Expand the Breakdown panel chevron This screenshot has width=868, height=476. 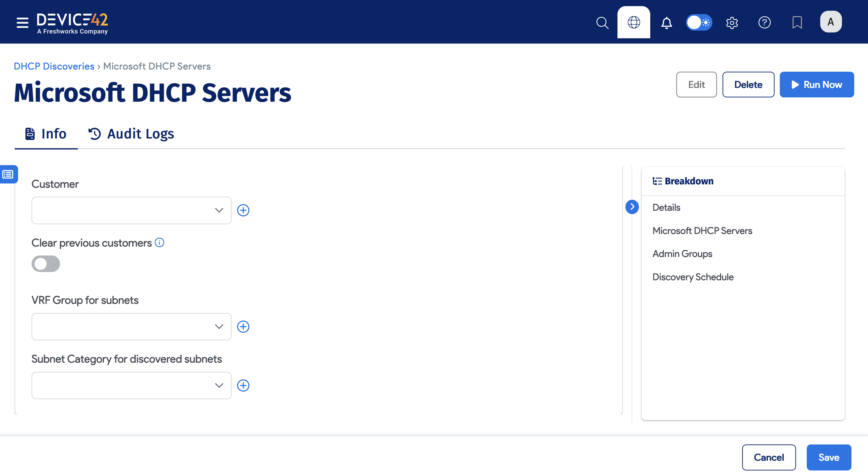[632, 207]
